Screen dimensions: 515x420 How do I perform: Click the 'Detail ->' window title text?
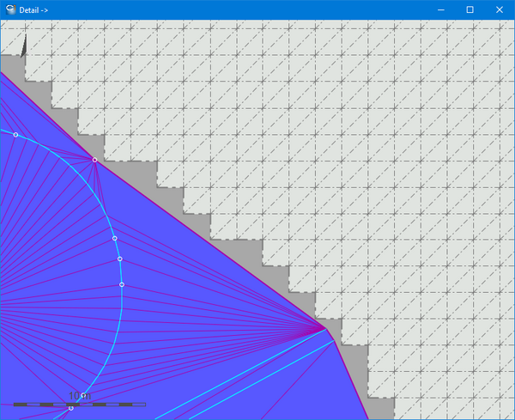pyautogui.click(x=33, y=10)
